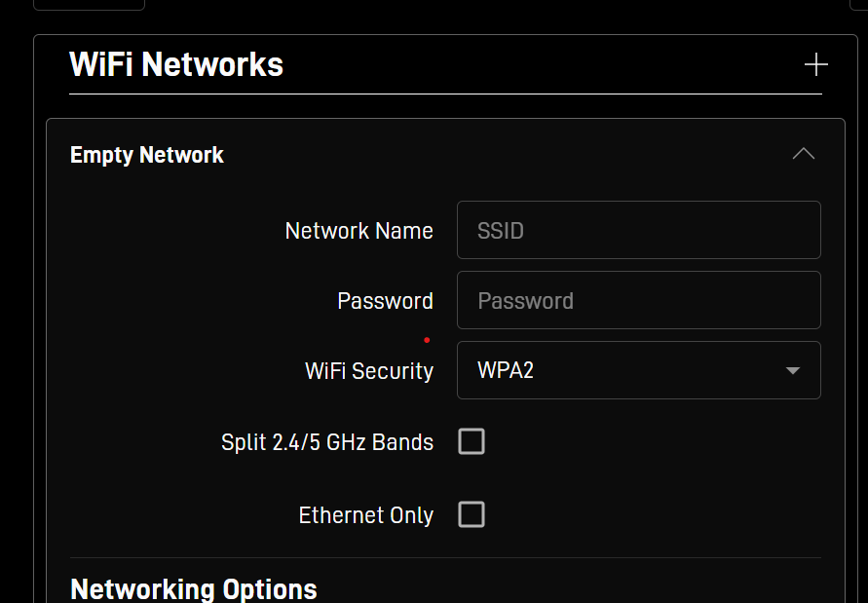
Task: Focus the Password input field
Action: (639, 300)
